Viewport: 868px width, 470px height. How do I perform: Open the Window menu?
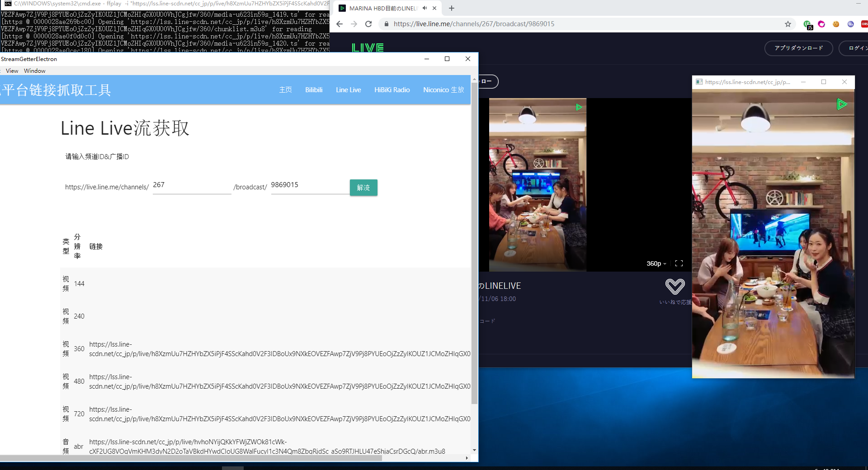click(34, 71)
